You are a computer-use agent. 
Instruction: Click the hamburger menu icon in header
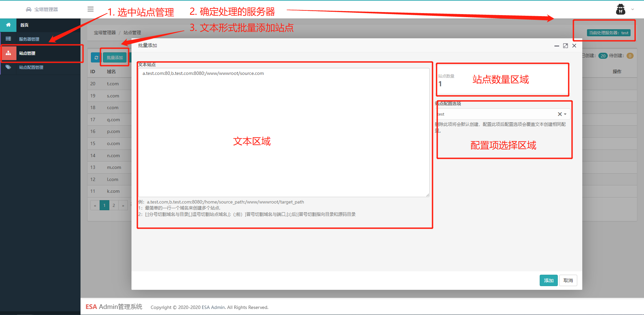click(91, 9)
